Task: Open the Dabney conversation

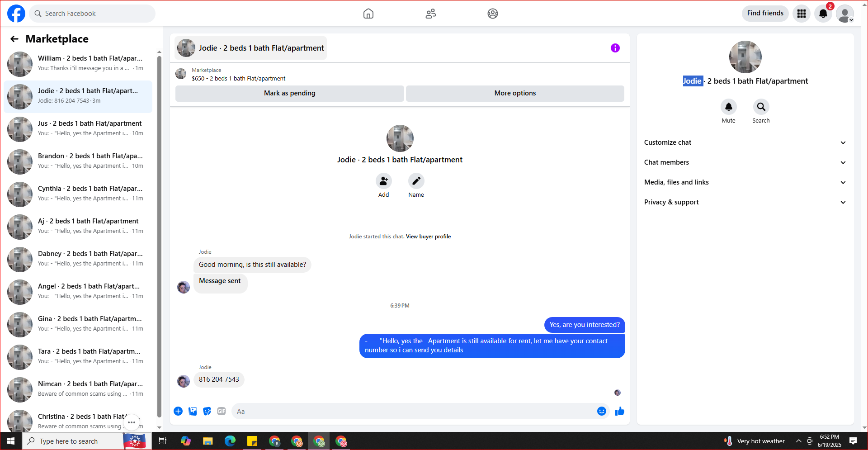Action: pos(78,260)
